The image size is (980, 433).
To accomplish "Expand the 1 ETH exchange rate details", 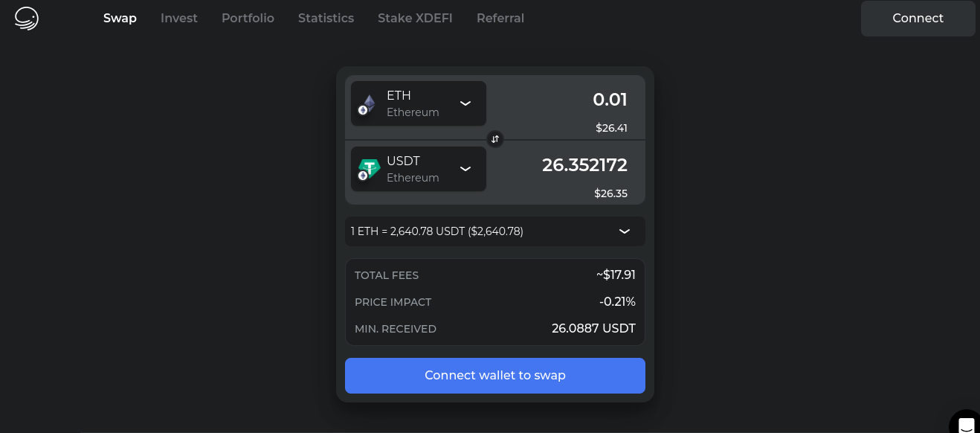I will (x=623, y=231).
